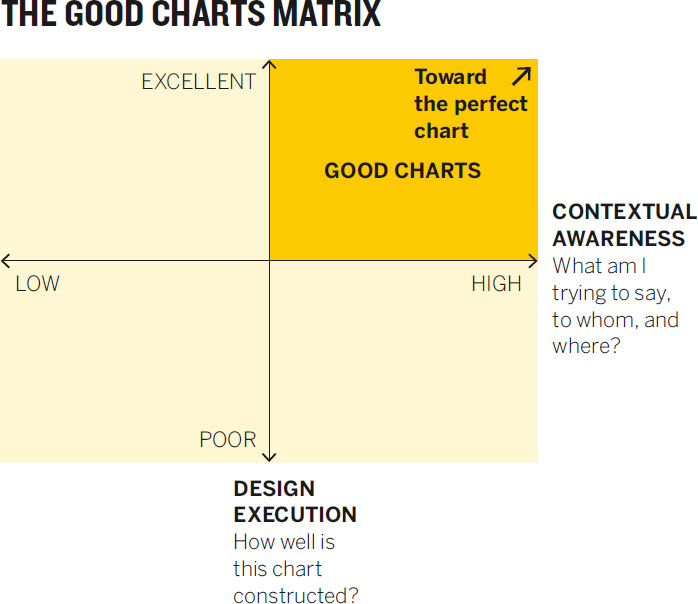Click the HIGH axis label
The height and width of the screenshot is (604, 698).
[496, 284]
